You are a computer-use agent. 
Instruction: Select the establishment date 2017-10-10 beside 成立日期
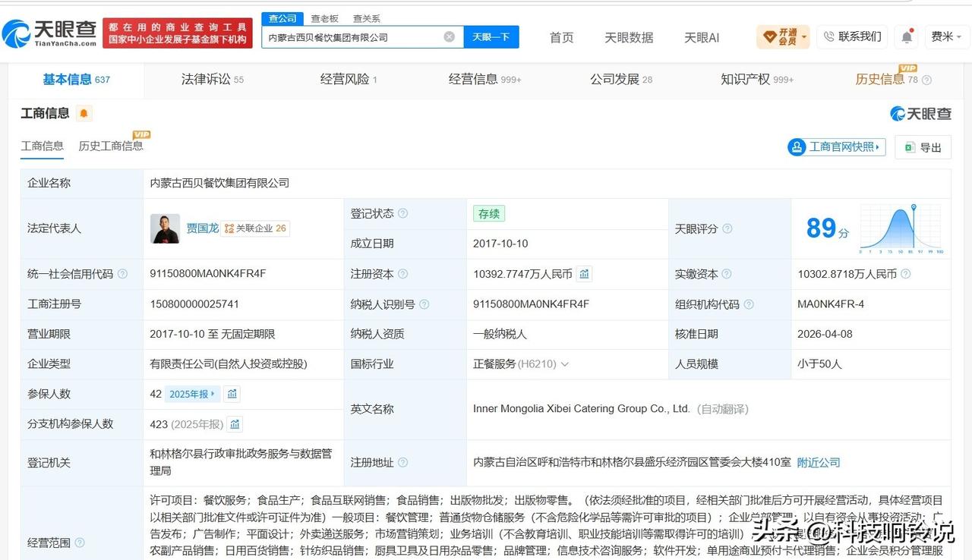(x=500, y=244)
